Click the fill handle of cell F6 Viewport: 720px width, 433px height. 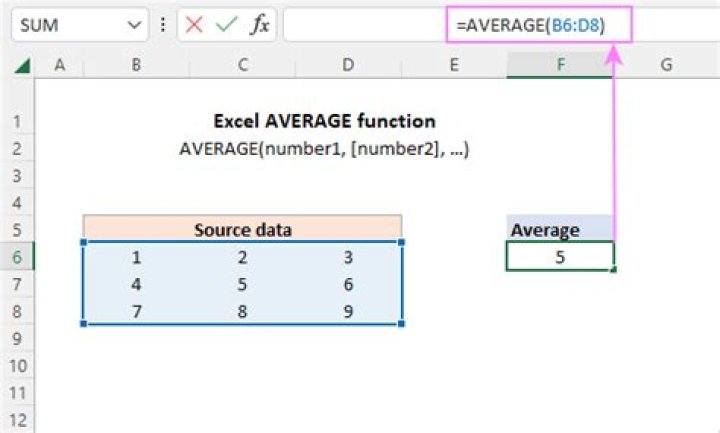point(612,269)
